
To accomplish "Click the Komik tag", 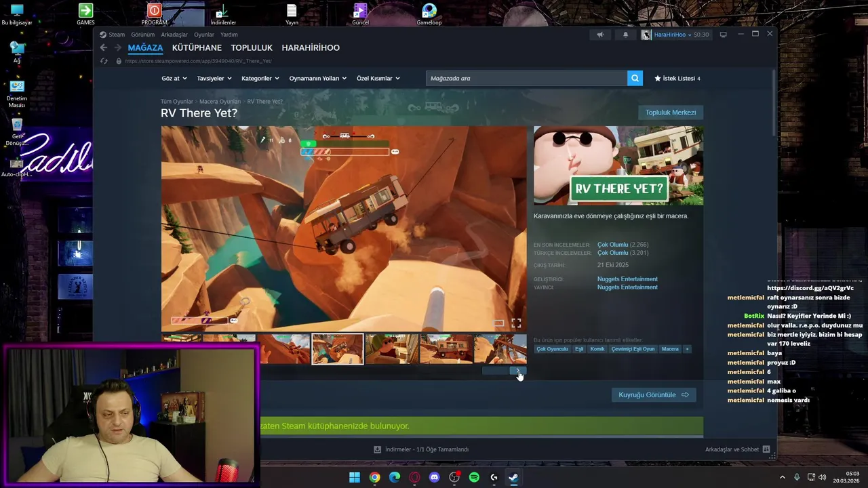I will 597,349.
